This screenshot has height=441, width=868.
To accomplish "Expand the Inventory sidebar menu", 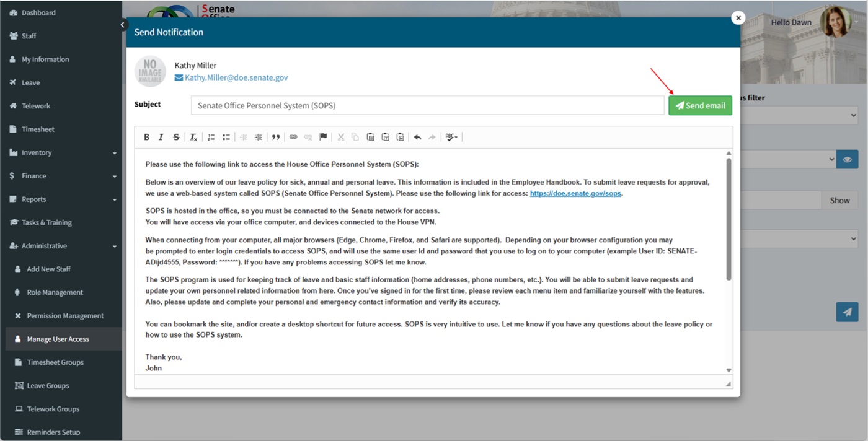I will pos(62,152).
